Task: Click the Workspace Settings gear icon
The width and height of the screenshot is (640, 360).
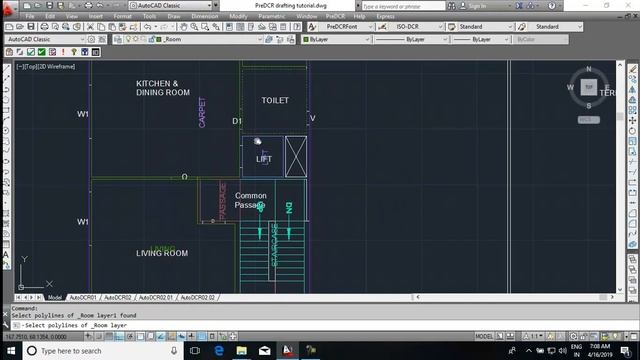Action: click(x=91, y=40)
